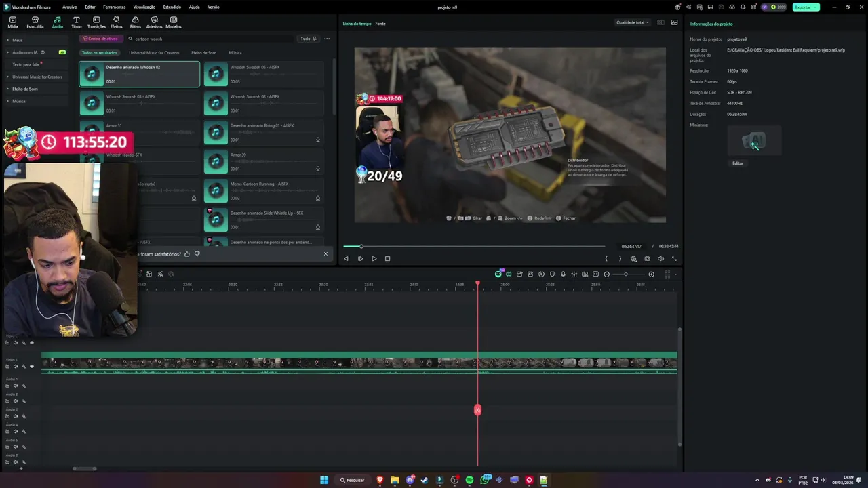Click the cartoon woosh search field
The height and width of the screenshot is (488, 868).
coord(212,39)
